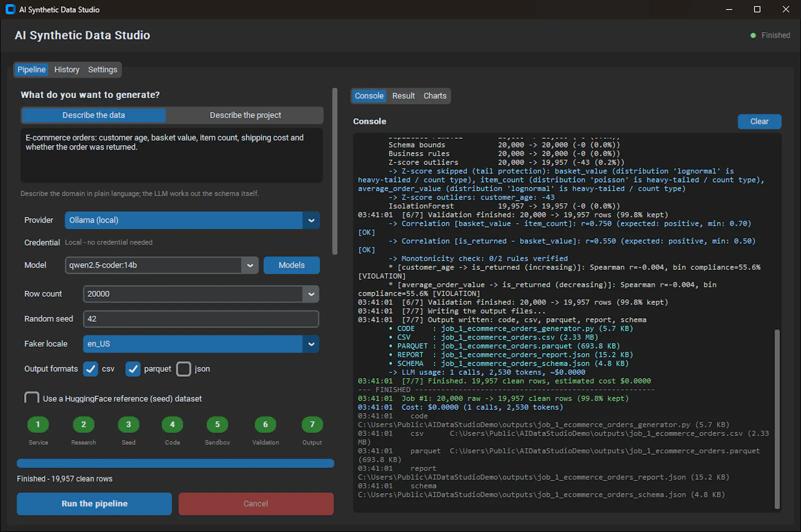Click the hint text about describing the domain
801x532 pixels.
pyautogui.click(x=140, y=194)
